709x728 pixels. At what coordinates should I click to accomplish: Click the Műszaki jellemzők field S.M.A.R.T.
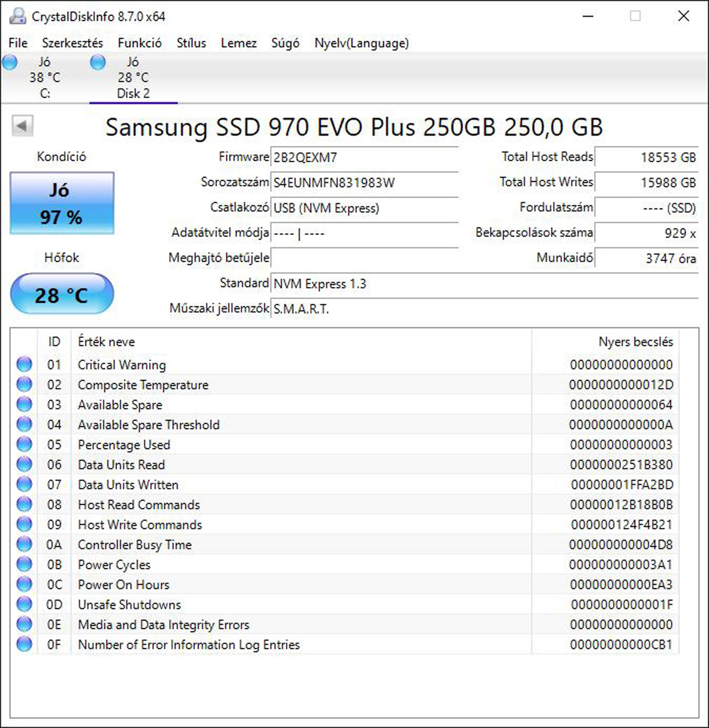pos(485,309)
